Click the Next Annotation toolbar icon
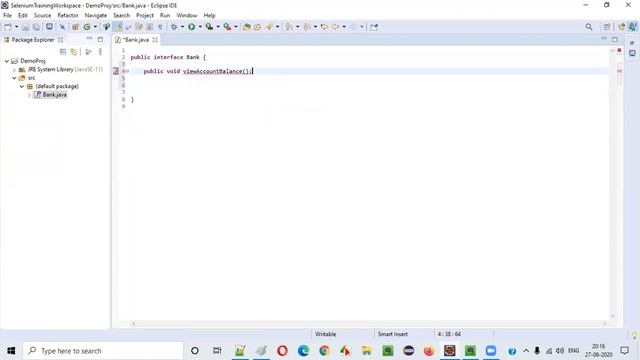This screenshot has height=360, width=640. click(x=289, y=27)
